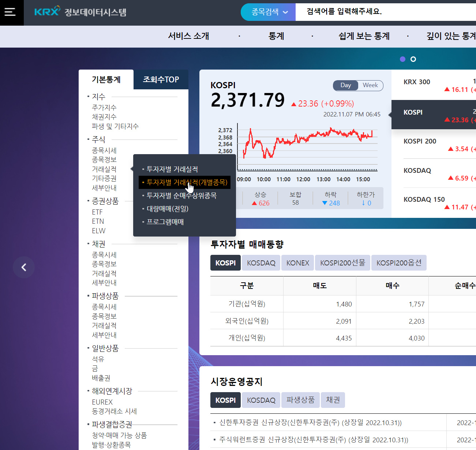Open 종목정보 under 파생상품
Viewport: 476px width, 450px height.
[104, 316]
